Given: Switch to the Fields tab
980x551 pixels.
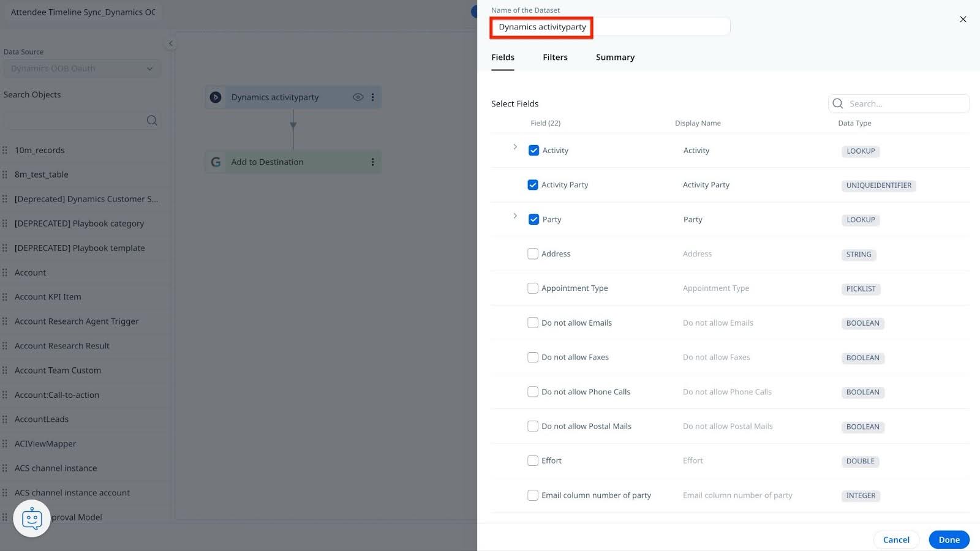Looking at the screenshot, I should point(503,57).
